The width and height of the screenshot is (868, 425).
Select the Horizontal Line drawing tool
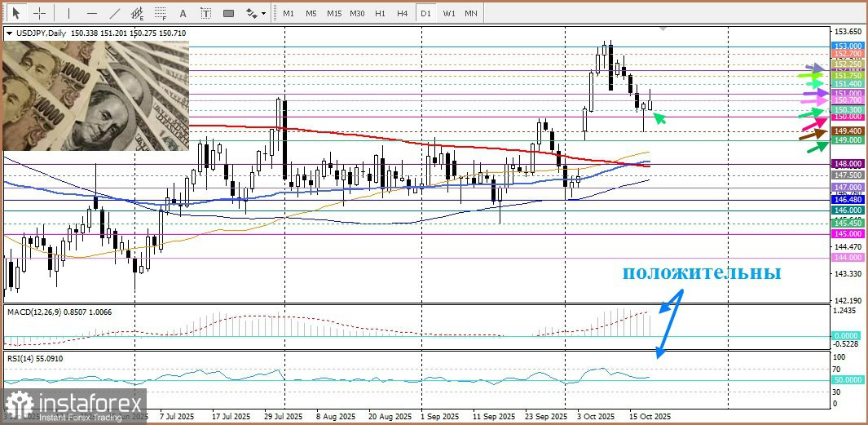pos(92,13)
